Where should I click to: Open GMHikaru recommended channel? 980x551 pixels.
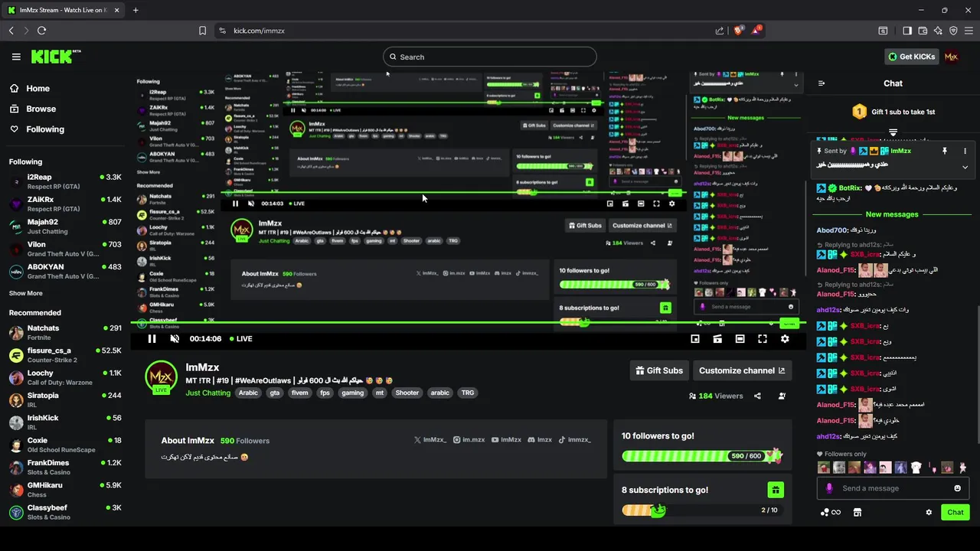(x=65, y=489)
